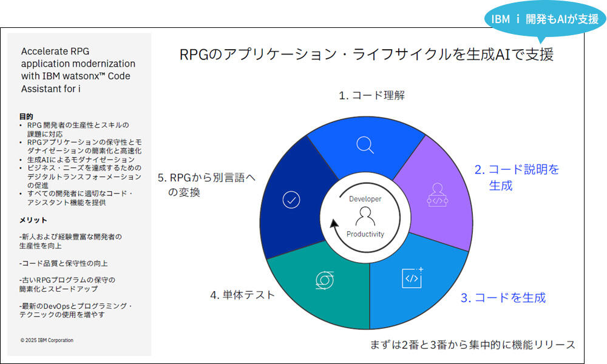Click the slide title 'RPGのアプリケーション・ライフサイクルを生成AIで支援'
The width and height of the screenshot is (607, 364).
(x=366, y=54)
